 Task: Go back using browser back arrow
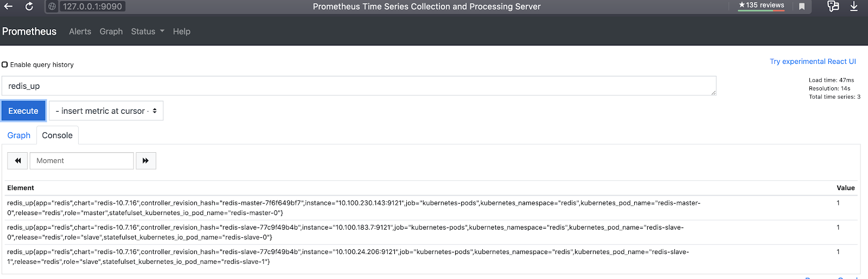point(8,7)
